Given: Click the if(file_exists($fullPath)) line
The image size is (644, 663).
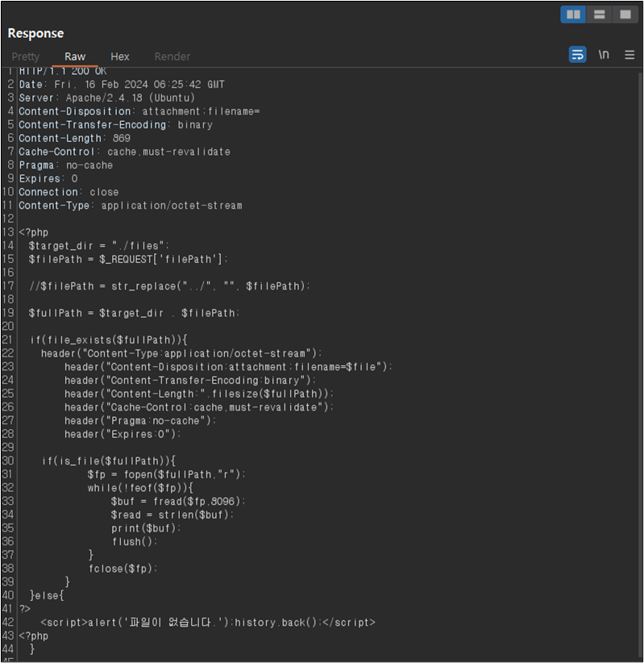Looking at the screenshot, I should 109,340.
